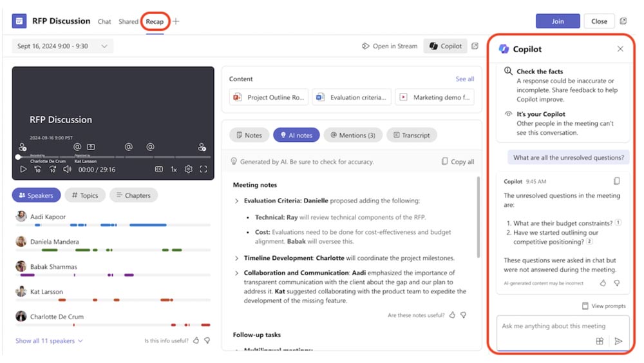The width and height of the screenshot is (644, 363).
Task: Open the recording in Stream
Action: (390, 46)
